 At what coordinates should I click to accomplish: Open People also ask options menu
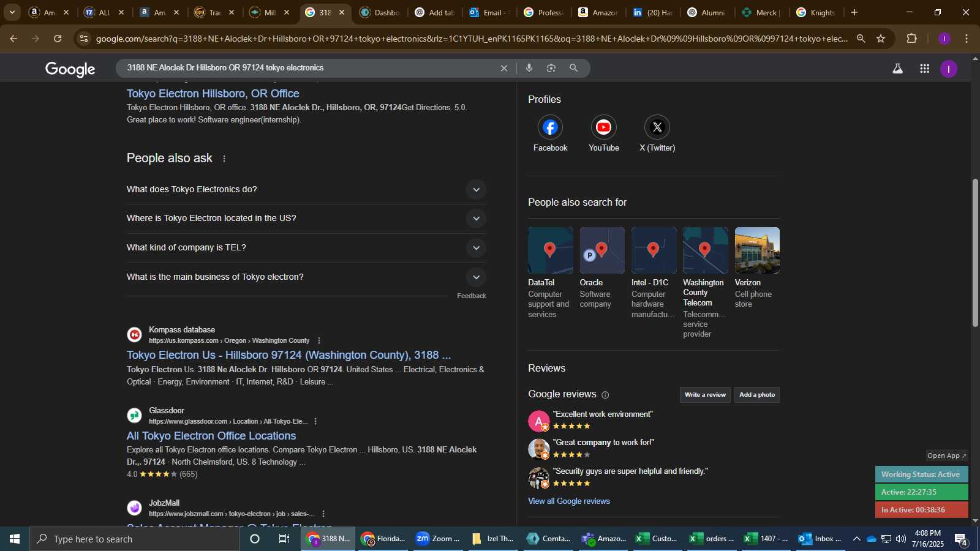coord(224,159)
